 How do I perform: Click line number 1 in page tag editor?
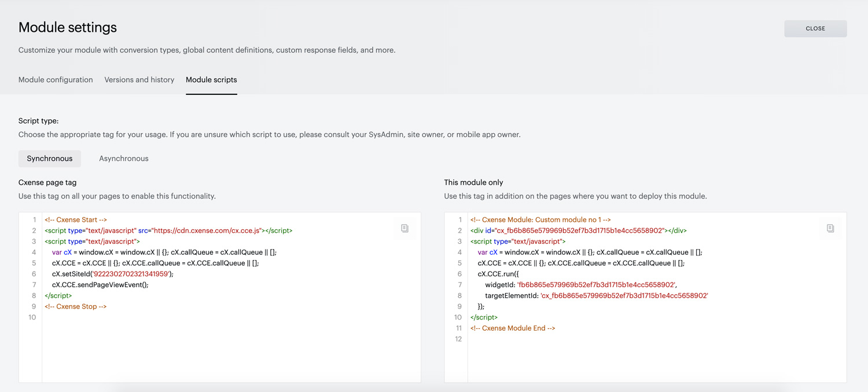click(x=34, y=220)
